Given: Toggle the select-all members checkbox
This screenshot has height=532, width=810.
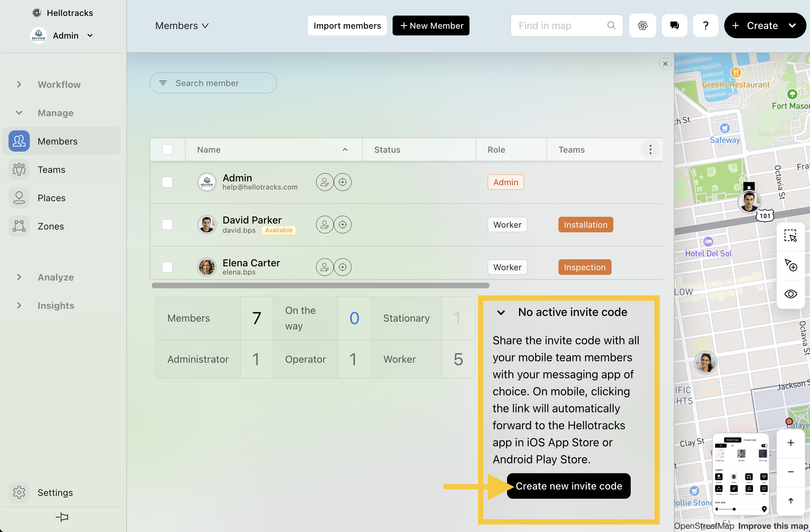Looking at the screenshot, I should tap(168, 149).
